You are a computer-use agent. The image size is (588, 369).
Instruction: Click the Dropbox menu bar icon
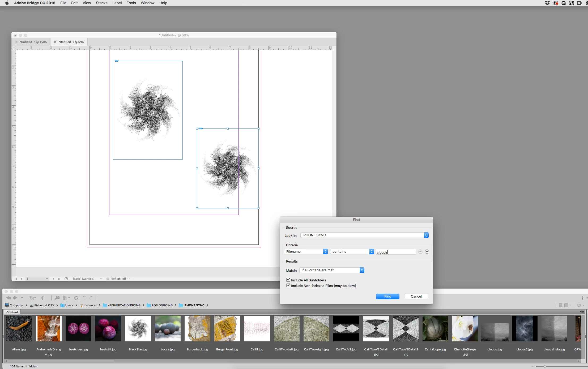pyautogui.click(x=547, y=3)
